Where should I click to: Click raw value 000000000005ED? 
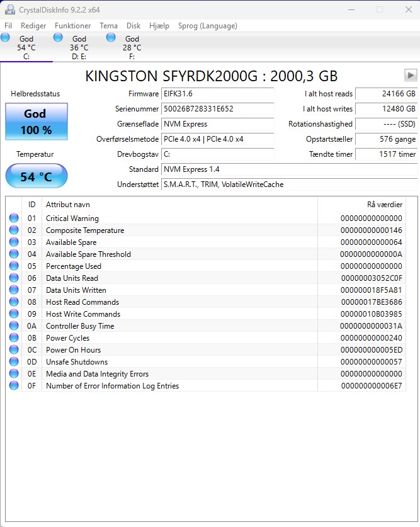pyautogui.click(x=371, y=350)
